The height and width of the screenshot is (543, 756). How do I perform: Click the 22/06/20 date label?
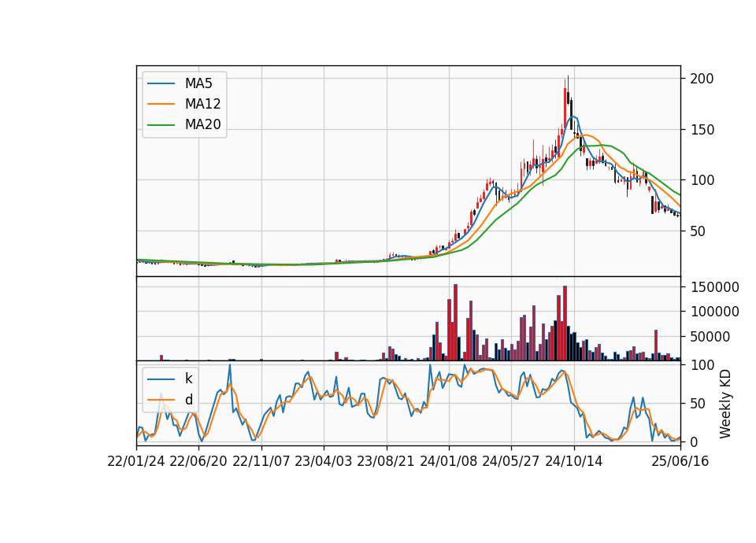[198, 461]
